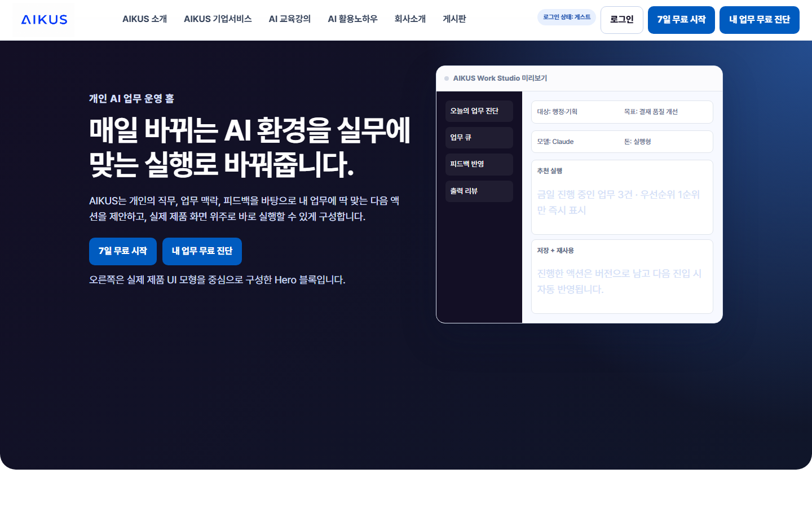Screen dimensions: 812x508
Task: Click the 로그인 상태: 게스트 badge
Action: [x=567, y=17]
